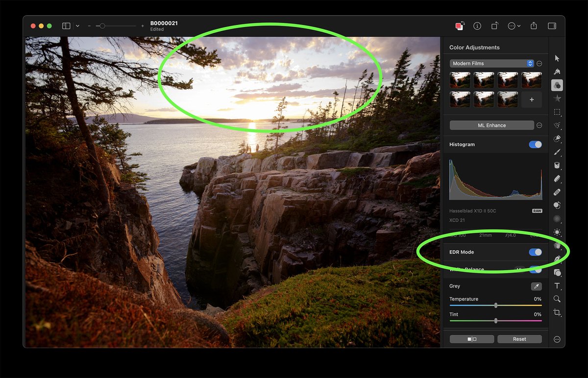Screen dimensions: 588x378
Task: Open the chevron menu next to the ellipsis icon
Action: click(x=519, y=25)
